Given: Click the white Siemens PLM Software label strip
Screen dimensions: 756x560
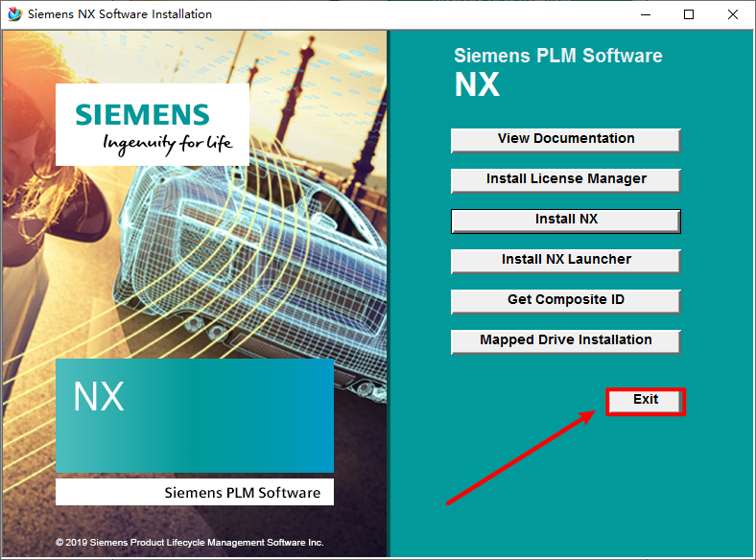Looking at the screenshot, I should 194,493.
